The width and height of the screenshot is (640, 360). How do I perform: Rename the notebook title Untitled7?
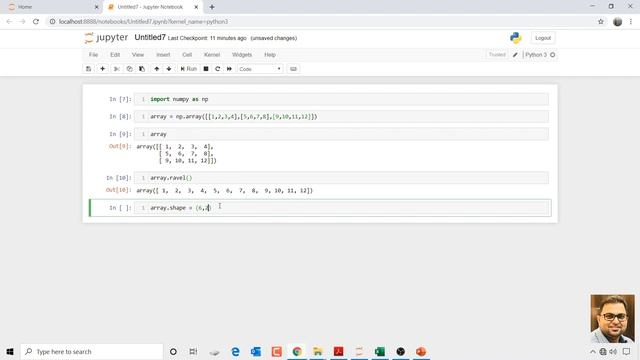coord(150,38)
